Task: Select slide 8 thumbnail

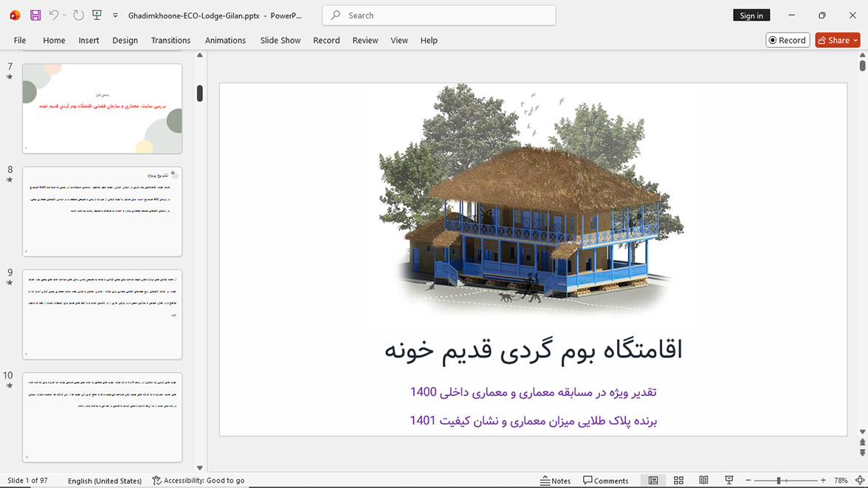Action: [x=103, y=212]
